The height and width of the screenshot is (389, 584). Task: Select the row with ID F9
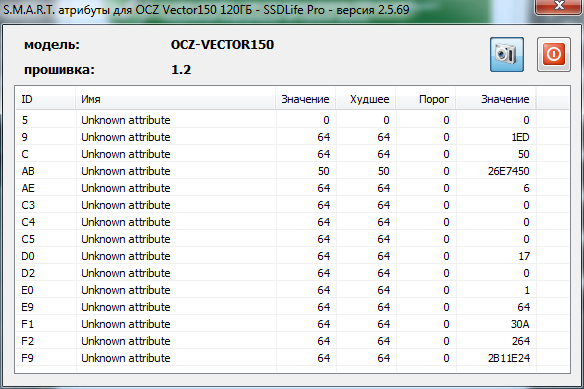pos(292,358)
